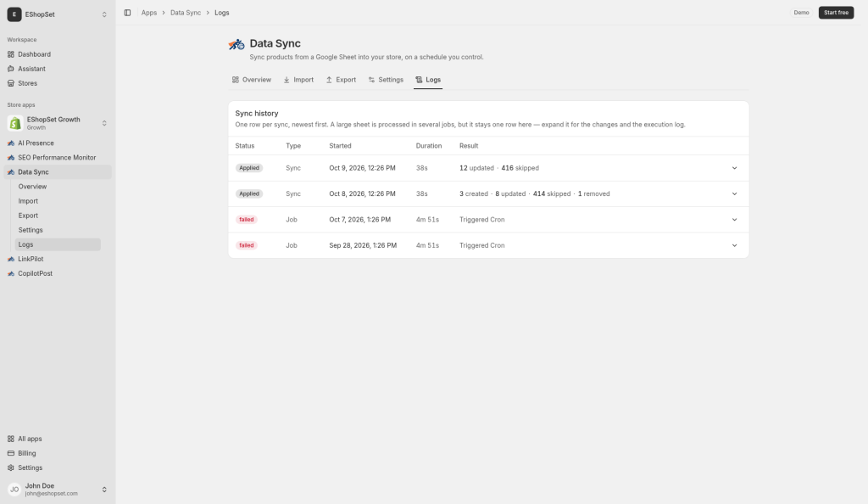Click the Started column header
The width and height of the screenshot is (868, 504).
[x=340, y=146]
